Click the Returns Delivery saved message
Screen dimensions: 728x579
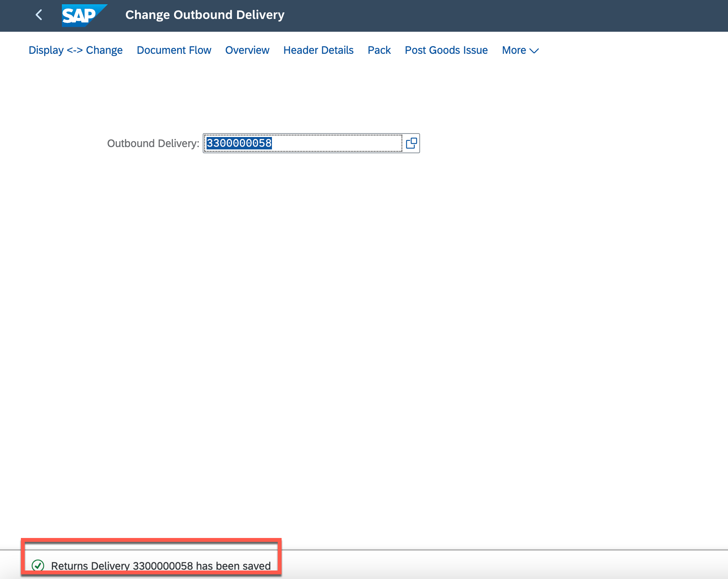(161, 566)
